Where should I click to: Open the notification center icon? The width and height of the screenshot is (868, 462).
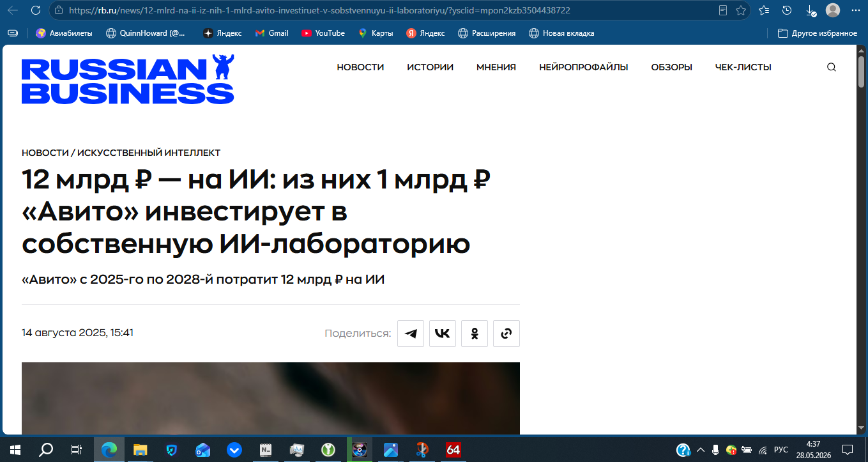point(848,449)
